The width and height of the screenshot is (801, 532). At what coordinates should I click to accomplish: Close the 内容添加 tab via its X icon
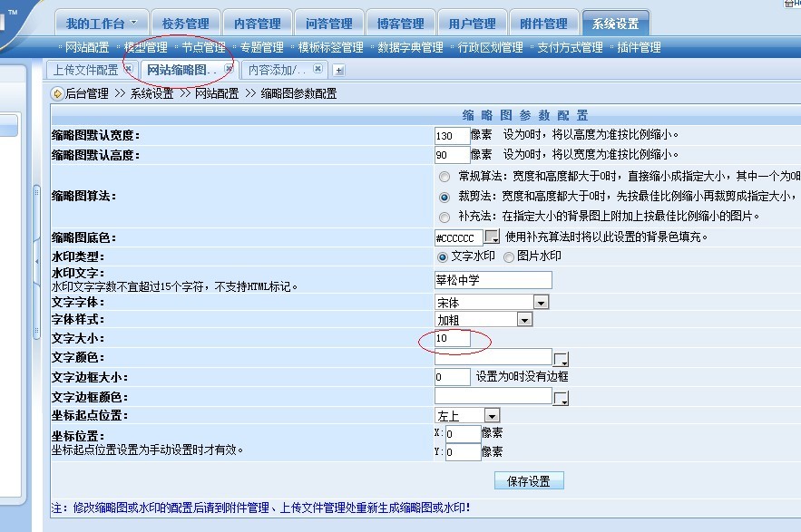click(317, 69)
